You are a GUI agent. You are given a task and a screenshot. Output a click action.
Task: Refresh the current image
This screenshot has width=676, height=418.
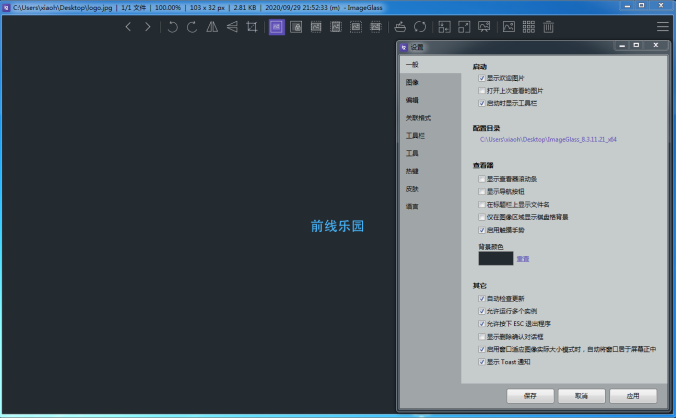coord(420,27)
